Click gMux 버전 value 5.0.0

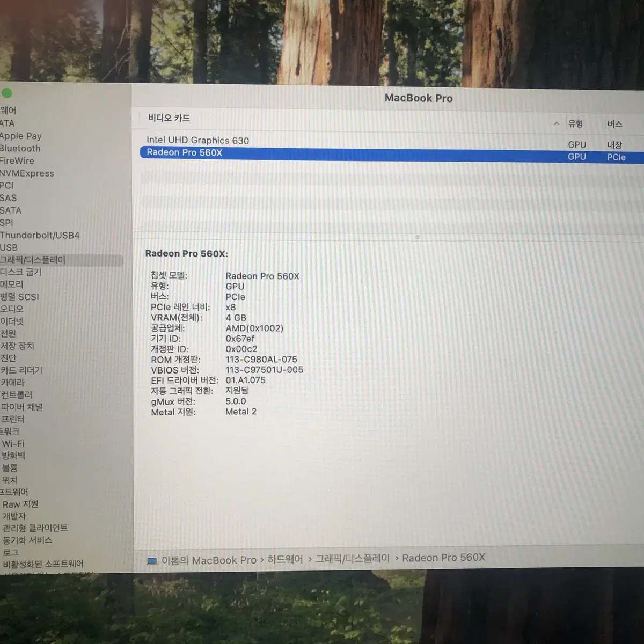tap(236, 401)
